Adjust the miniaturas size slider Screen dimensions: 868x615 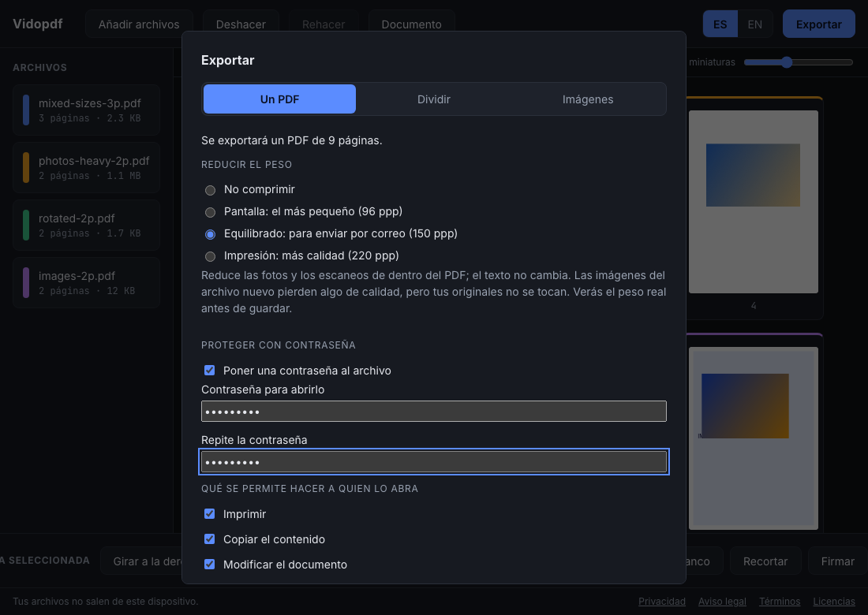(x=799, y=62)
